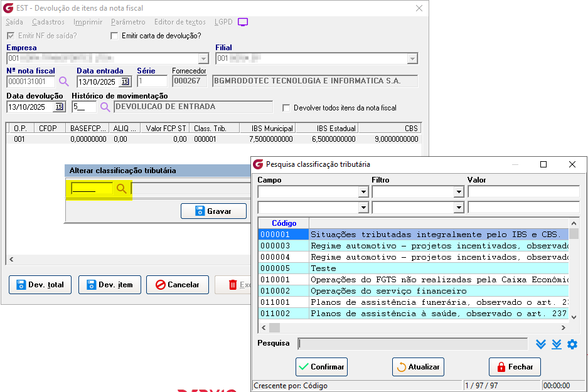Screen dimensions: 588x392
Task: Click the Dev. total button
Action: [x=40, y=285]
